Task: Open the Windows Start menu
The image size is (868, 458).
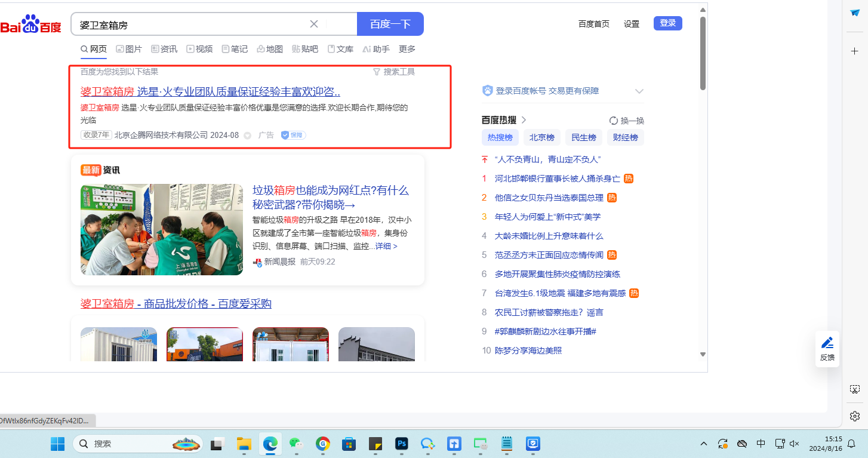Action: 57,444
